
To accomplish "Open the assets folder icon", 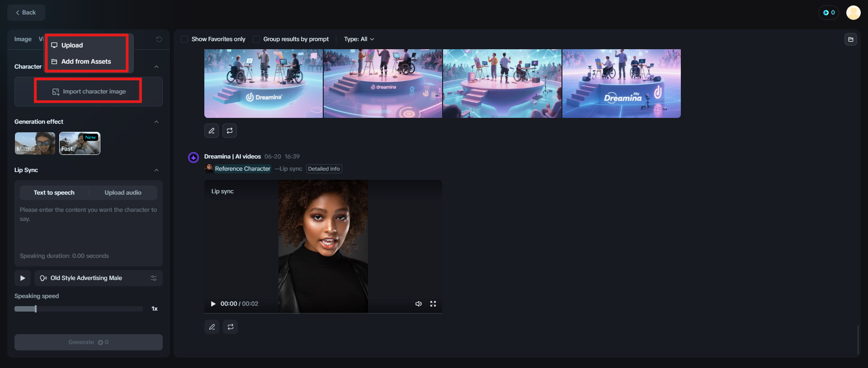I will click(851, 39).
